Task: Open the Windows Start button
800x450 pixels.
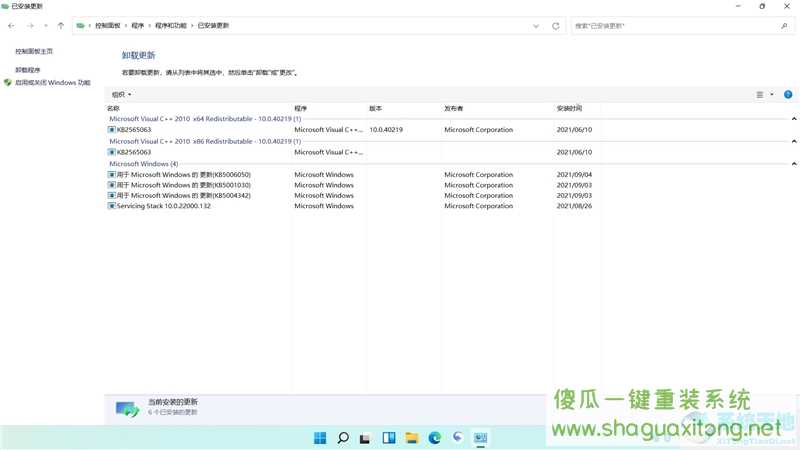Action: coord(320,438)
